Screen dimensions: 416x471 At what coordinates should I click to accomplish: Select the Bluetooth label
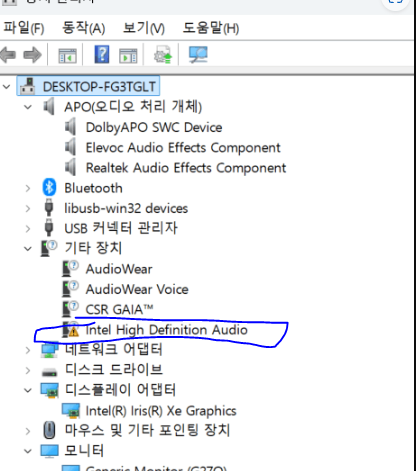click(93, 188)
